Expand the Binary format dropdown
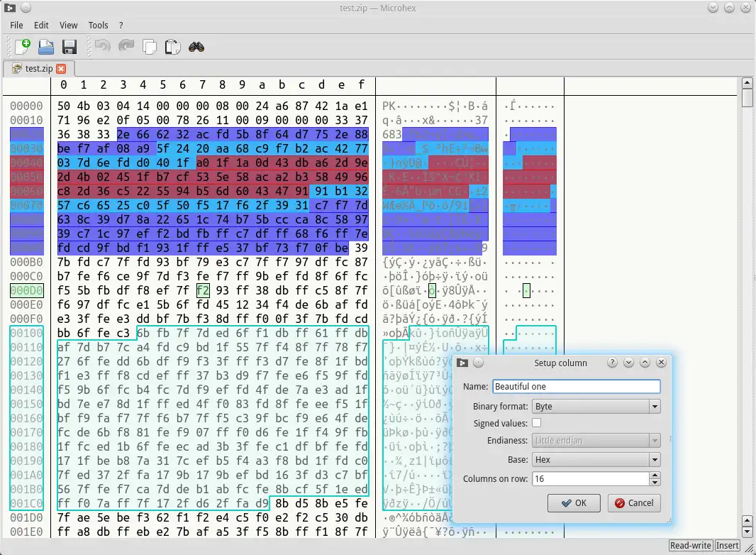 tap(655, 407)
